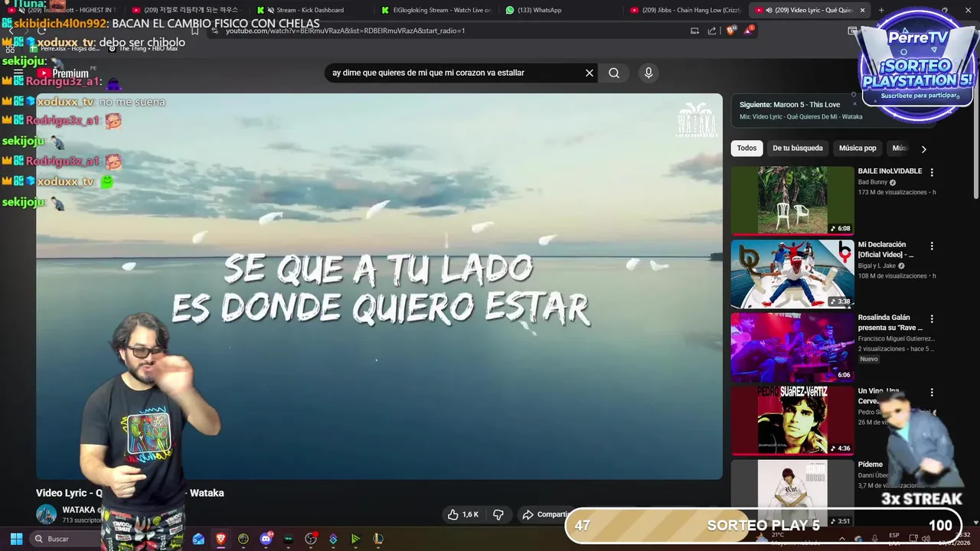Select the Todos filter chip
The image size is (980, 551).
[x=746, y=148]
